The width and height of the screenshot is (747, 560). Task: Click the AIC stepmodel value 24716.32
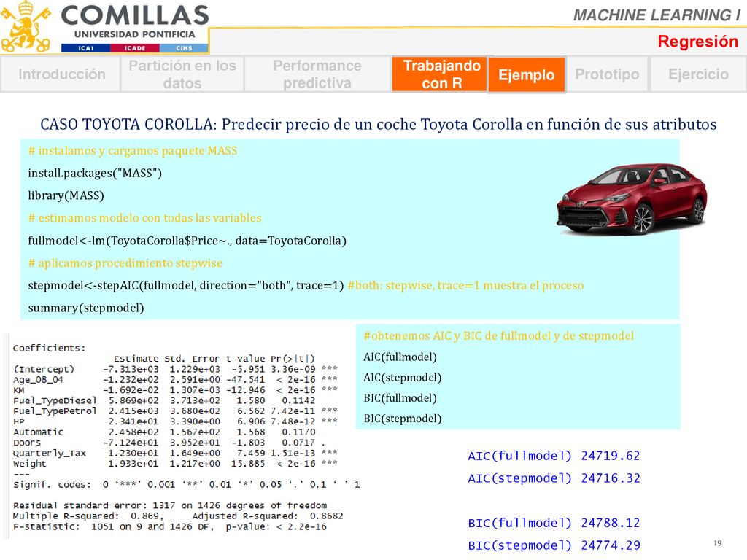[x=611, y=478]
